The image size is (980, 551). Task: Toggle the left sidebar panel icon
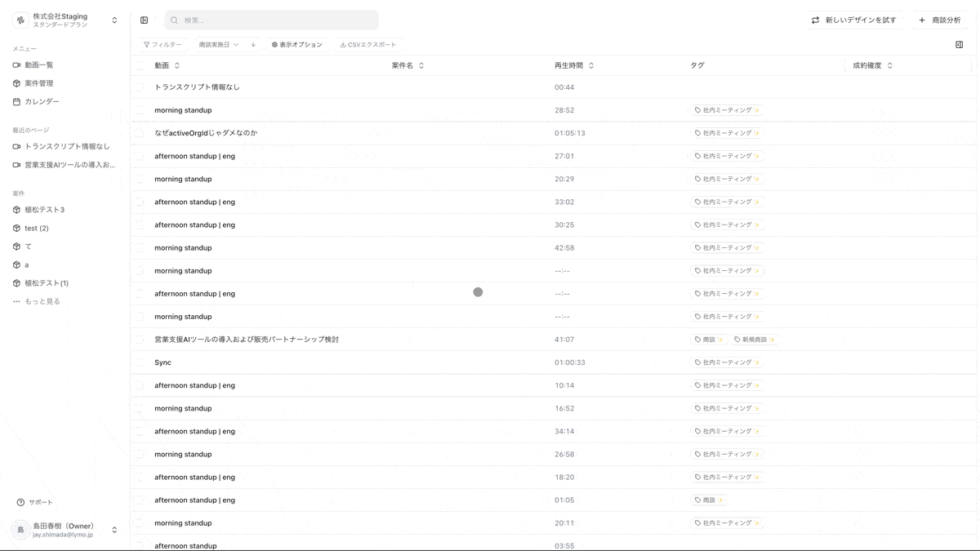pyautogui.click(x=145, y=20)
